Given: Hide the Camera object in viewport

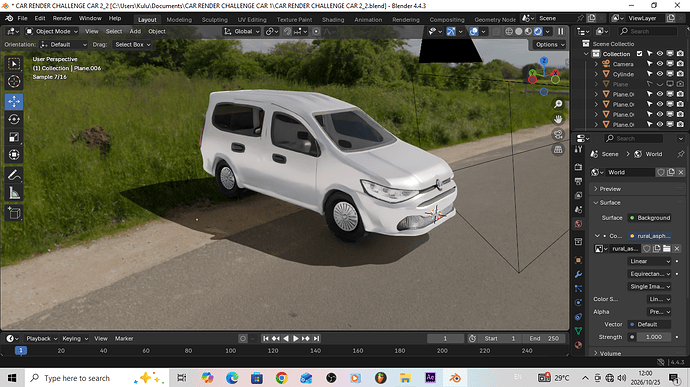Looking at the screenshot, I should [660, 64].
